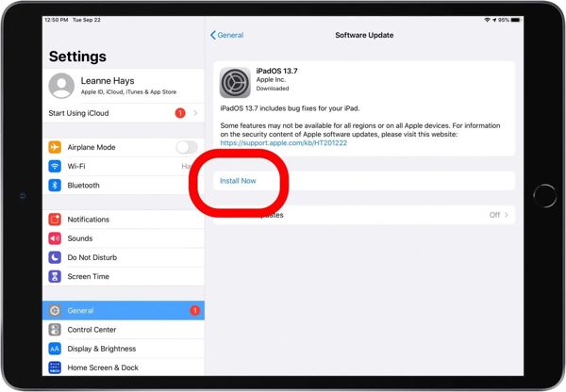Open Wi-Fi settings icon
This screenshot has height=392, width=566.
[x=55, y=166]
